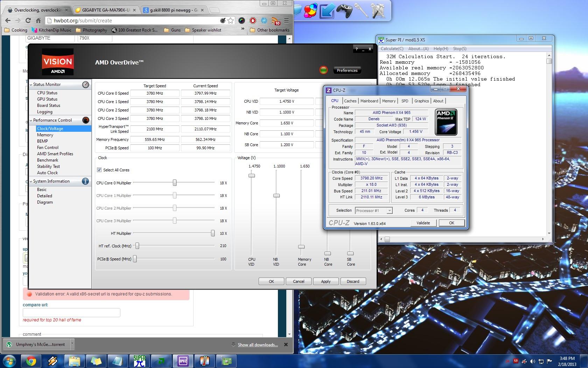Click the RSS feed extension icon
This screenshot has height=368, width=588.
[x=275, y=21]
